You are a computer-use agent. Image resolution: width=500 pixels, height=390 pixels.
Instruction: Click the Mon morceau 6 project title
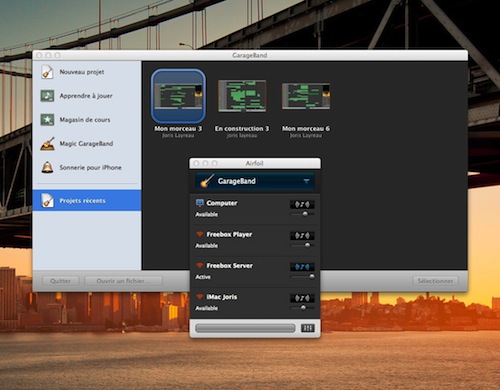tap(306, 129)
